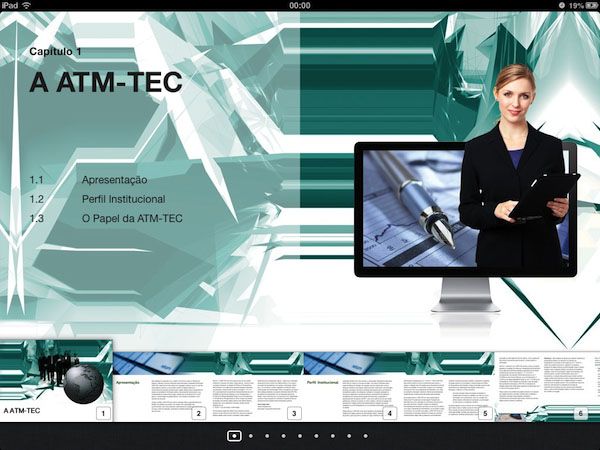
Task: Tap the A ATM-TEC chapter title
Action: point(105,83)
